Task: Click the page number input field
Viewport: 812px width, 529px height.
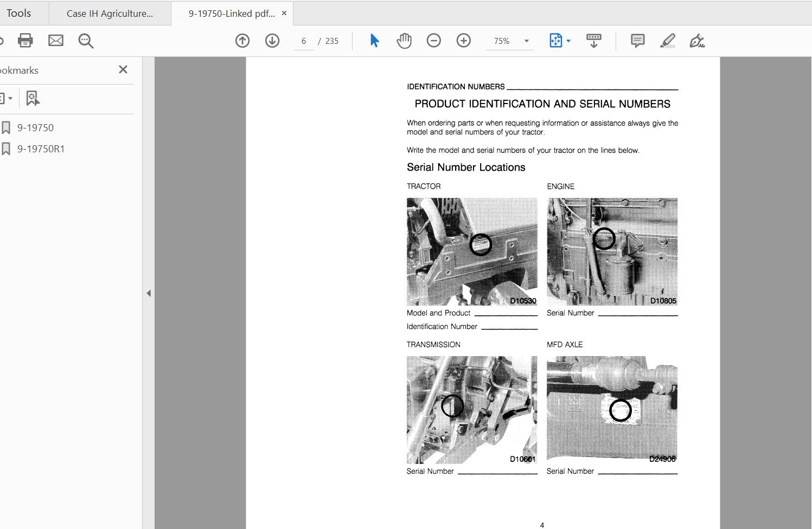Action: point(304,41)
